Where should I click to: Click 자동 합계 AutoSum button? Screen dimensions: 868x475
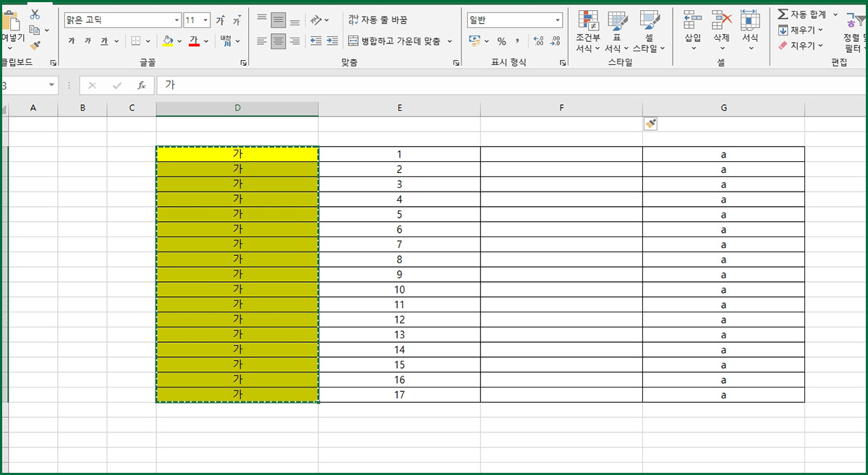click(801, 14)
